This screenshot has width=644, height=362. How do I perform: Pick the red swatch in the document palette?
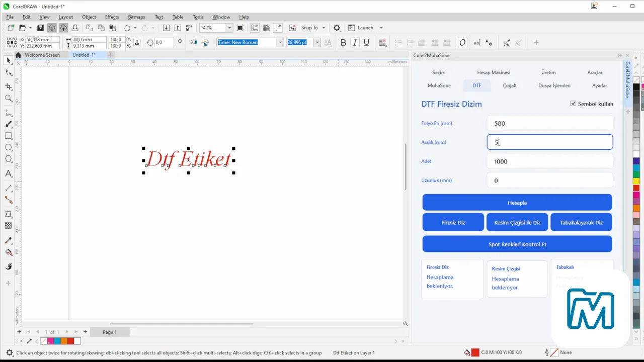point(70,341)
